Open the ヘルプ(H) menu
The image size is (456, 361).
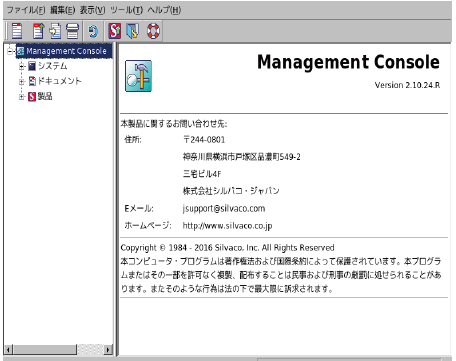click(x=164, y=10)
